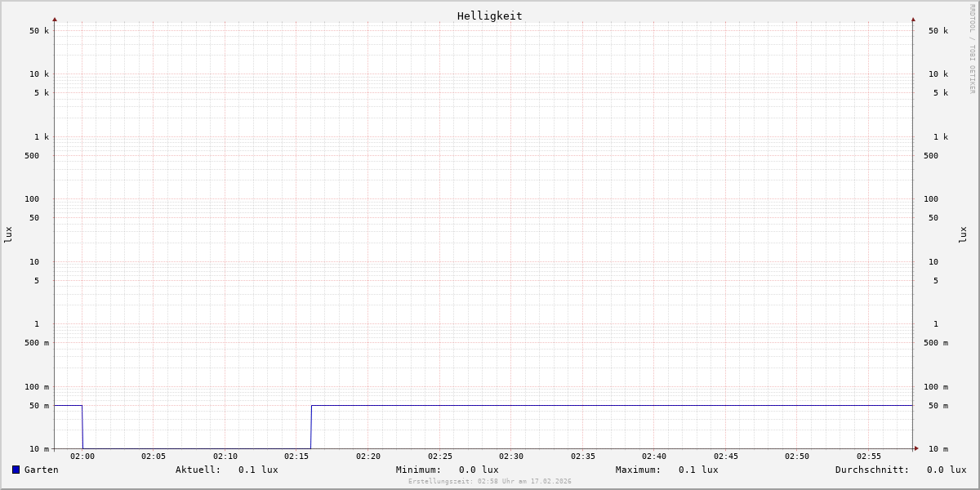The width and height of the screenshot is (980, 490).
Task: Select the chart title Helligkeit
Action: (489, 16)
